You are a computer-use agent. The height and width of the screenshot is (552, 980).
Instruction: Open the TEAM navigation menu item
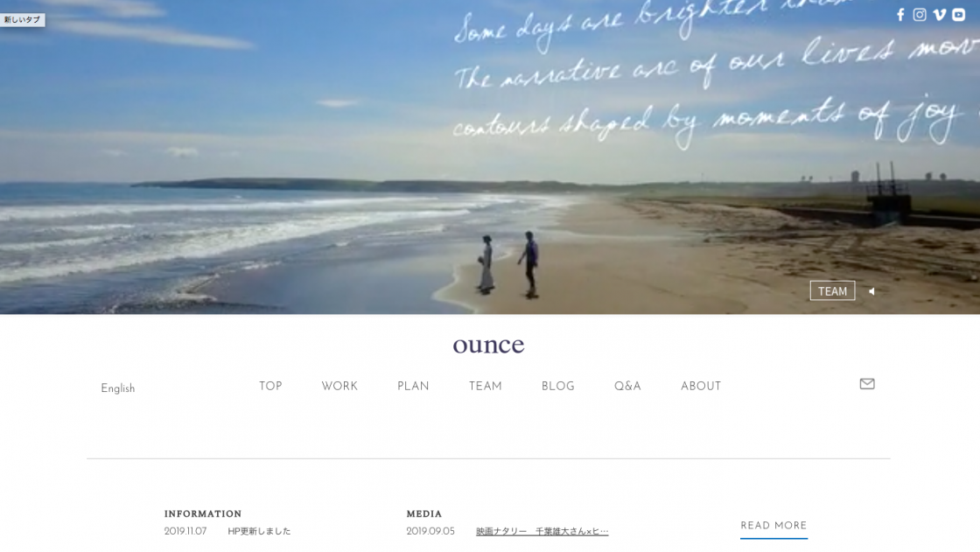pyautogui.click(x=486, y=387)
